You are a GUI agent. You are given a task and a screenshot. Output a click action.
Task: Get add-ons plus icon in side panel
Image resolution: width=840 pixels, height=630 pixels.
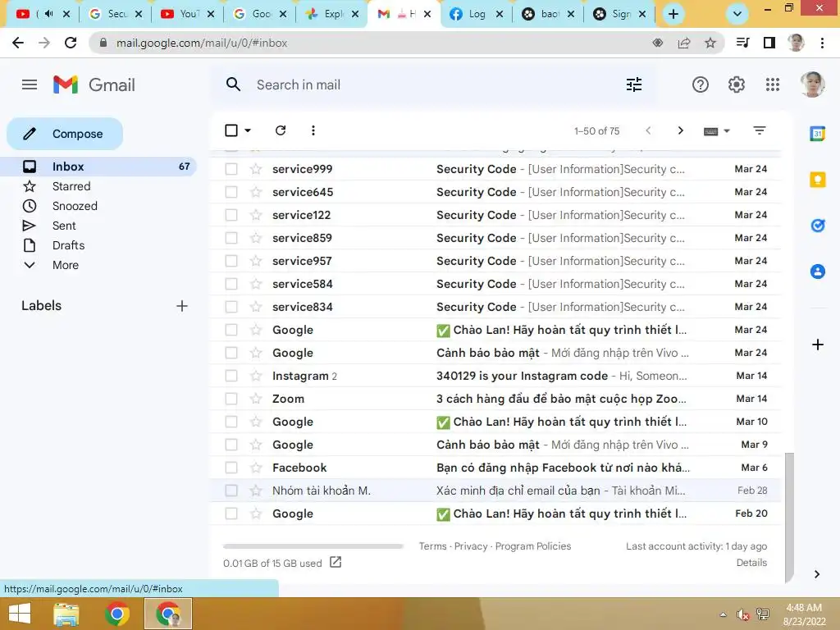(x=818, y=345)
